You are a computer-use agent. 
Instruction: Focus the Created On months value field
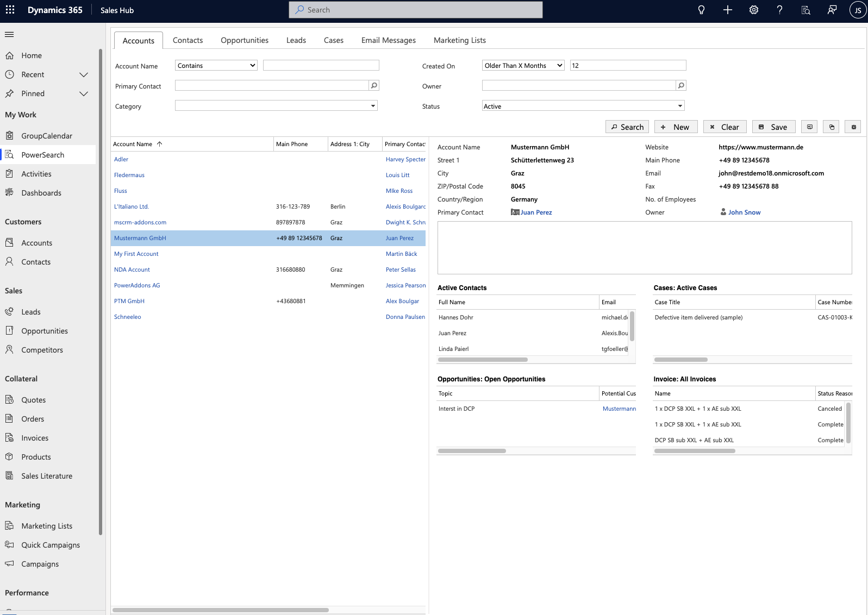point(628,65)
